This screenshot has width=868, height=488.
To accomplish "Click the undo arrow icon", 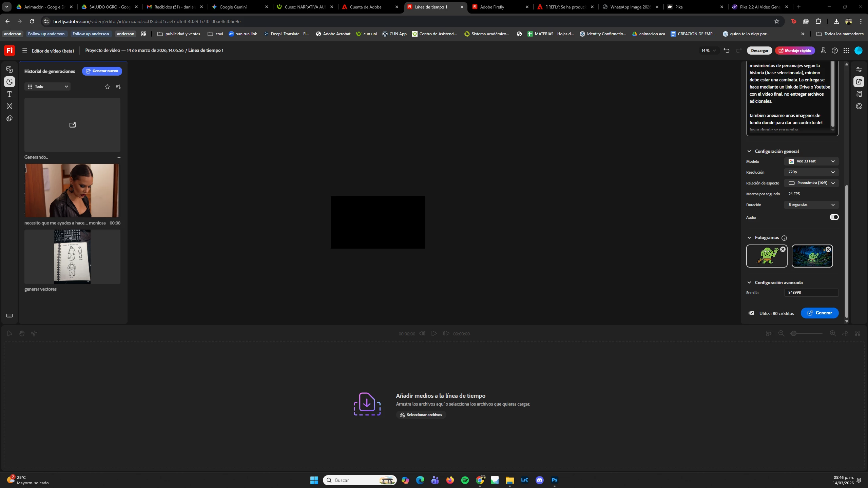I will (726, 51).
